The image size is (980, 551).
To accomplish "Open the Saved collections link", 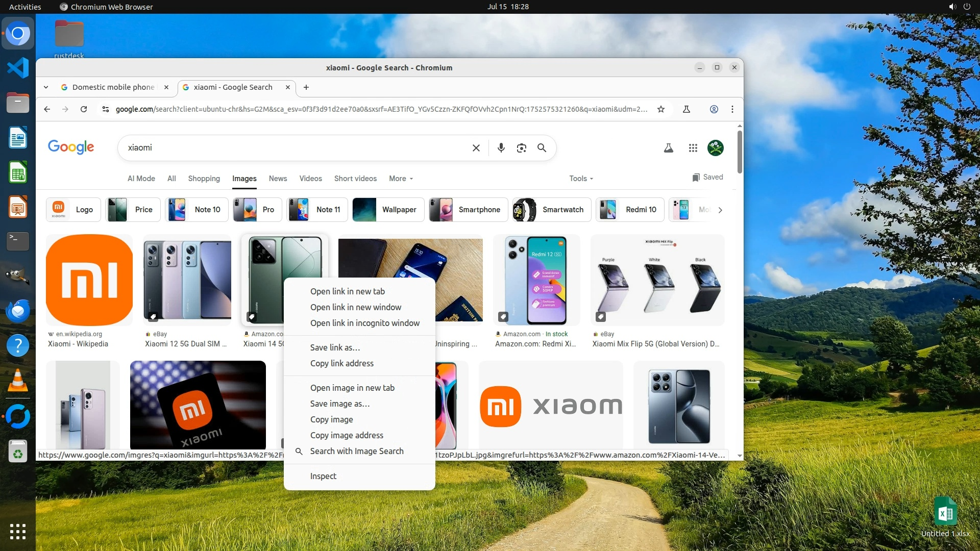I will (x=707, y=177).
